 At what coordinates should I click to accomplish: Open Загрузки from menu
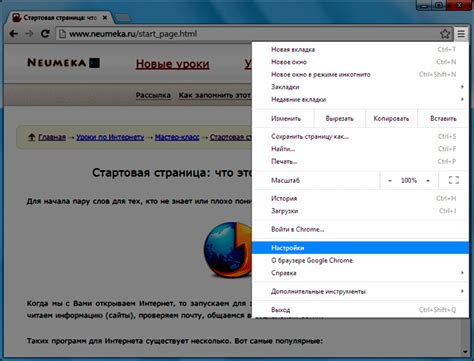[x=360, y=211]
